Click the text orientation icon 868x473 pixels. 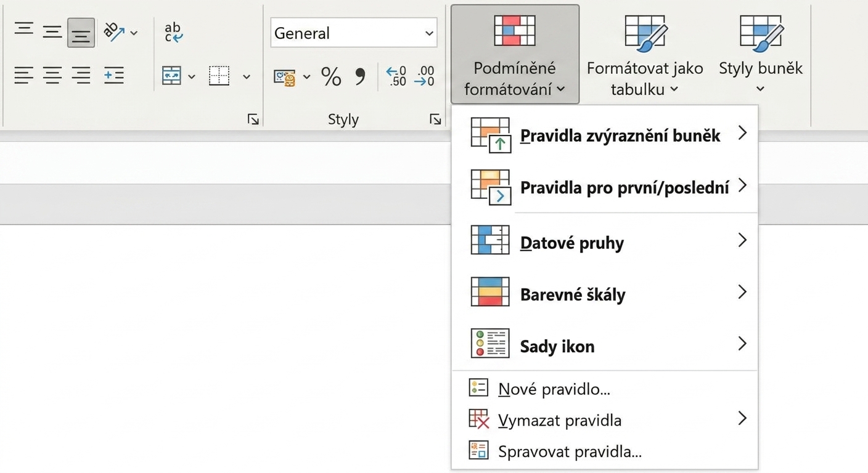click(113, 32)
